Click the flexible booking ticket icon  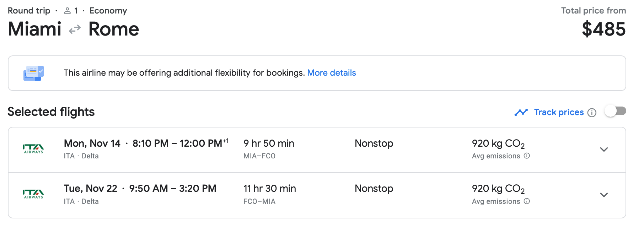pos(33,73)
